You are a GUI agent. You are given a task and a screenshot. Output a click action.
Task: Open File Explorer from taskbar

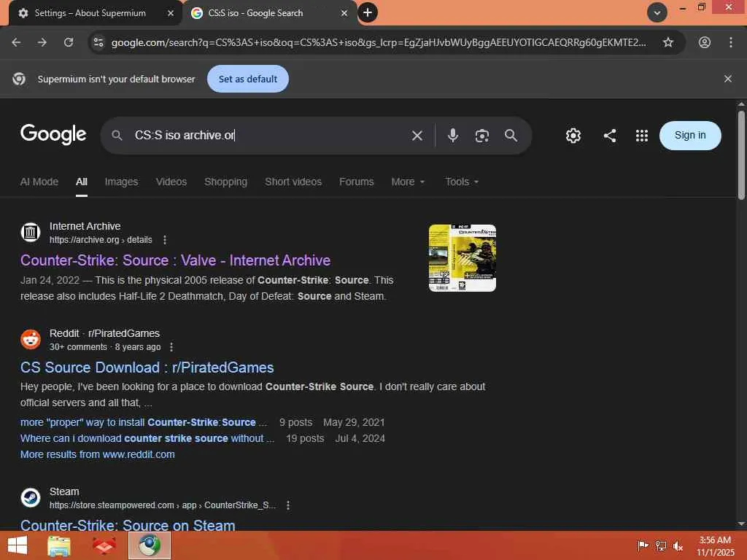pyautogui.click(x=59, y=545)
